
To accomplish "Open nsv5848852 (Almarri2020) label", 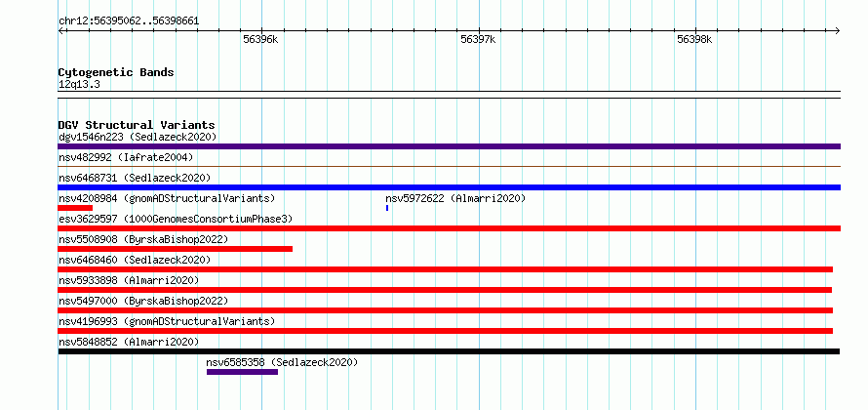I will [x=129, y=342].
